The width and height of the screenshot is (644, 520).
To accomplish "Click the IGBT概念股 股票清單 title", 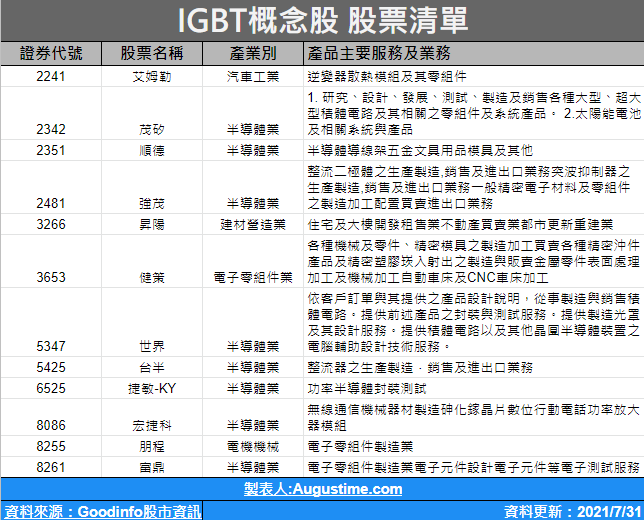I will click(323, 21).
